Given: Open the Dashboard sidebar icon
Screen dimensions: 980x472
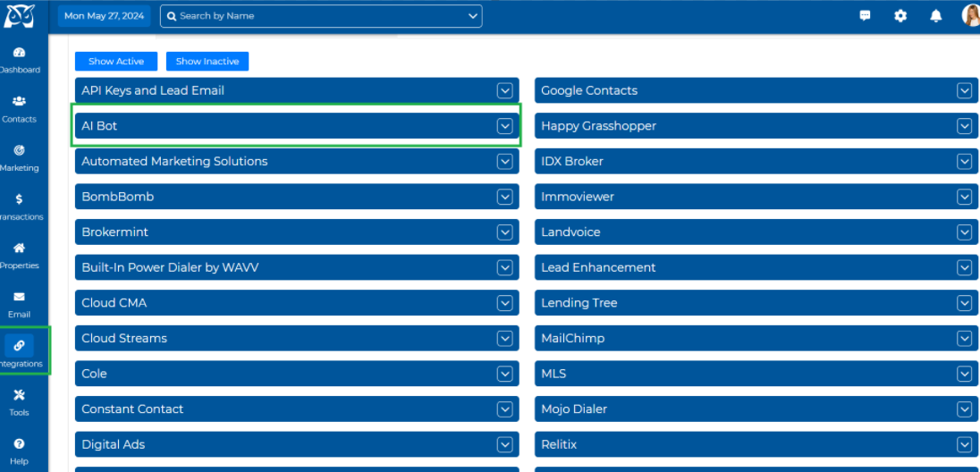Looking at the screenshot, I should [x=19, y=53].
